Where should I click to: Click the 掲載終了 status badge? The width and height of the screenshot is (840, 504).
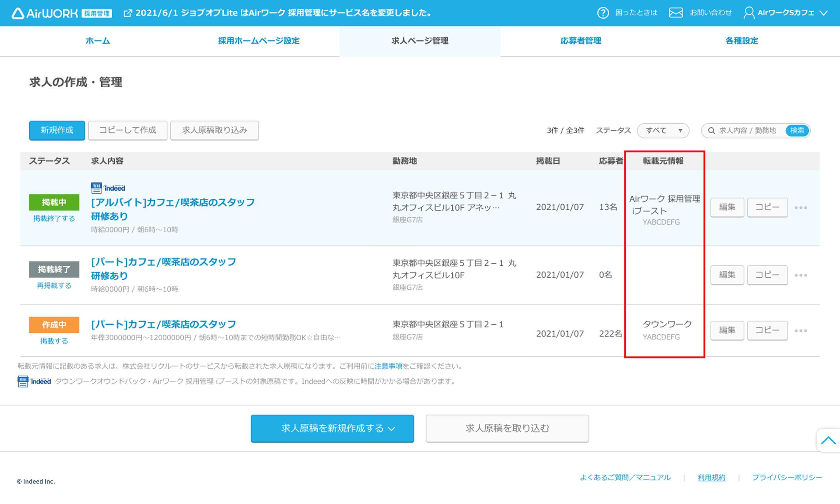click(x=54, y=269)
